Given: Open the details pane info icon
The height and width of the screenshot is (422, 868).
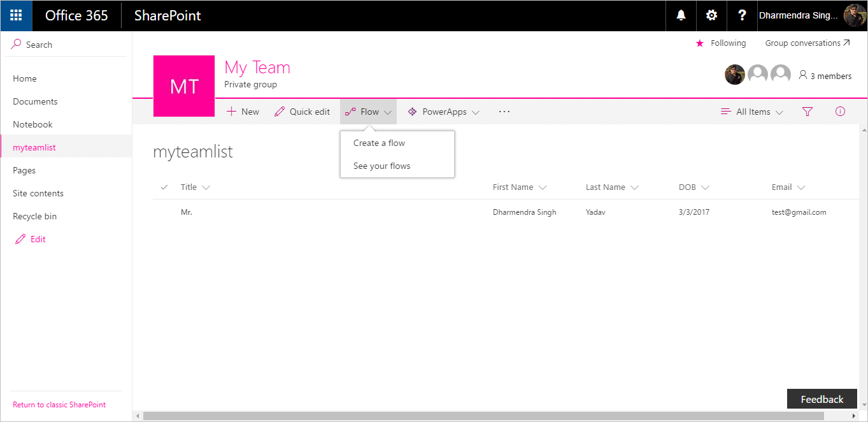Looking at the screenshot, I should (x=840, y=112).
